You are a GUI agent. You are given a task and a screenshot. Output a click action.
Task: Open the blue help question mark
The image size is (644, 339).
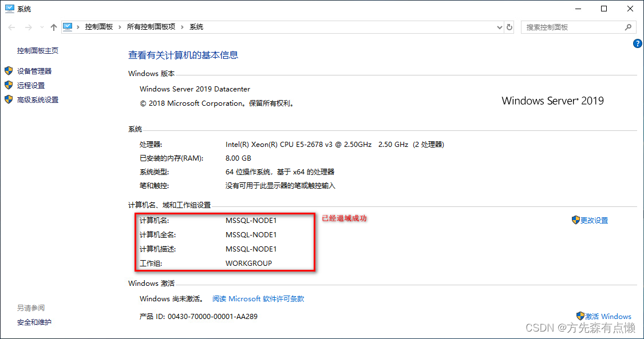click(x=638, y=43)
